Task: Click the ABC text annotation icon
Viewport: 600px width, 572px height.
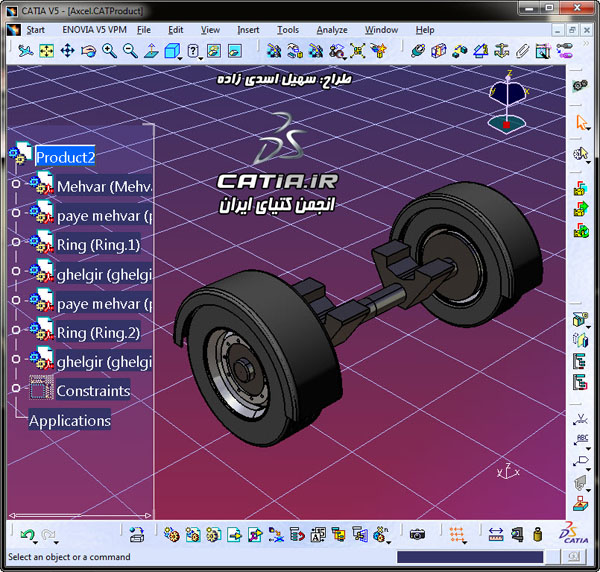Action: [580, 440]
